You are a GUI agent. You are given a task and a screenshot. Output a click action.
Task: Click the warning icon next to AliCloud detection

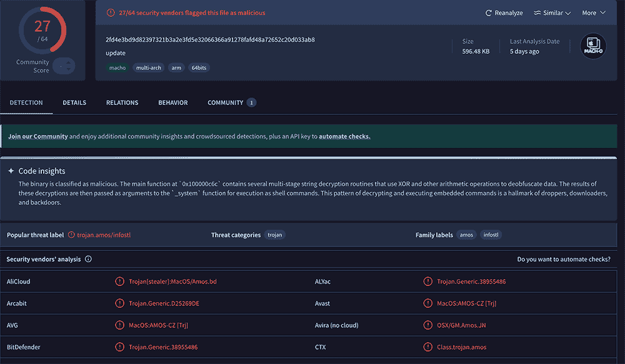pyautogui.click(x=119, y=282)
